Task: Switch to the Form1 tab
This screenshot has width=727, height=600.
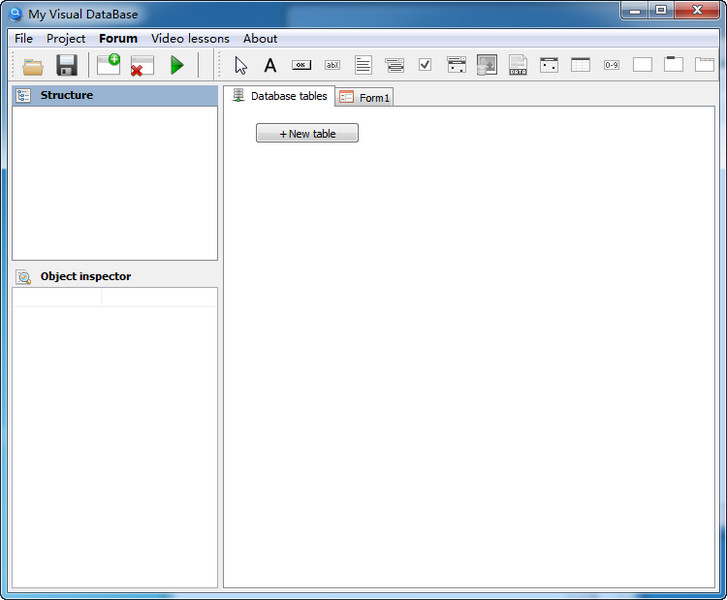Action: (x=366, y=97)
